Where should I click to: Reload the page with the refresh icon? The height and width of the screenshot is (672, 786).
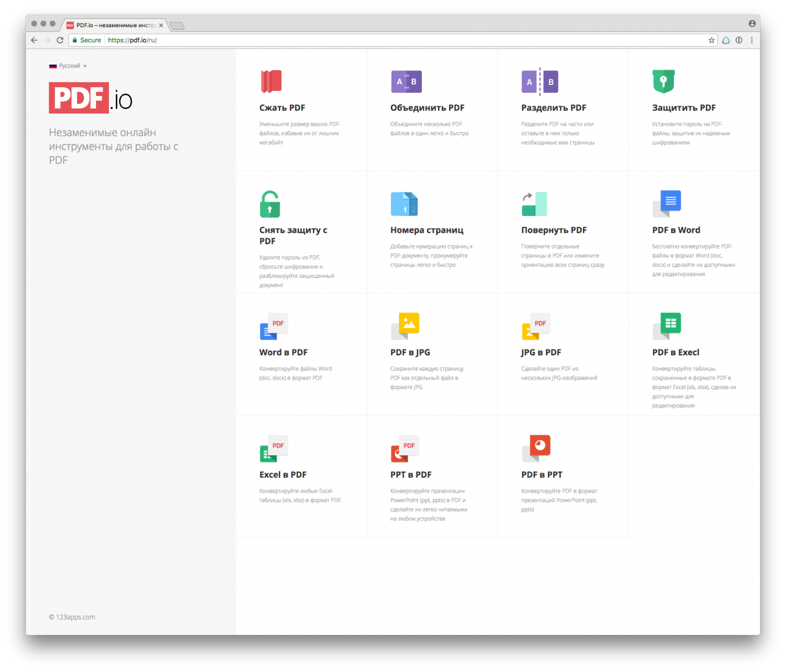[x=60, y=40]
